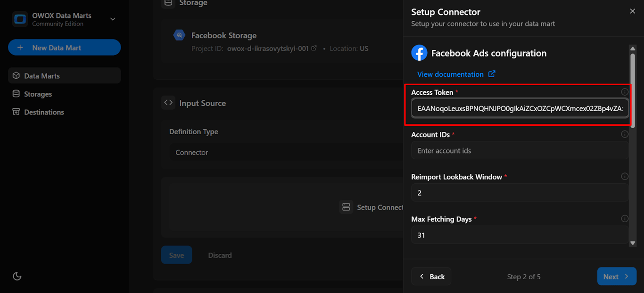Screen dimensions: 644x293
Task: Click the scrollbar down arrow in connector panel
Action: coord(633,243)
